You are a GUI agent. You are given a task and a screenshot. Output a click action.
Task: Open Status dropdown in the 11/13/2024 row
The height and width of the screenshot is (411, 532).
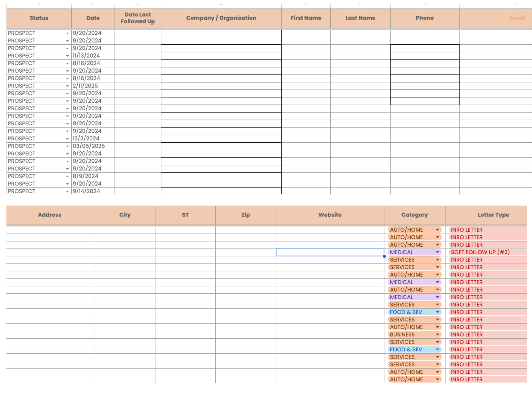pos(67,56)
